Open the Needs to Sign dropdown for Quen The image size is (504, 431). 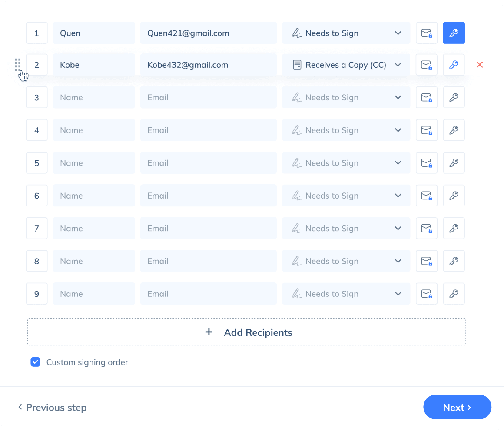point(346,33)
